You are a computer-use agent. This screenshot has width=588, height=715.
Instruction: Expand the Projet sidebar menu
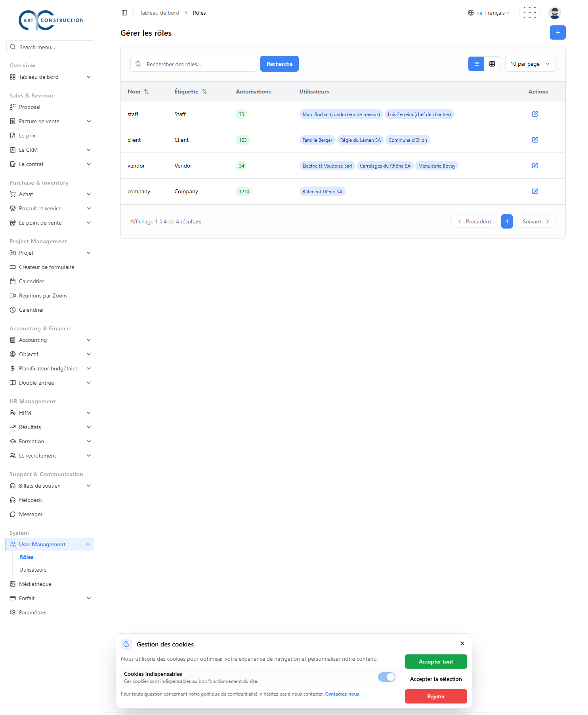pyautogui.click(x=50, y=253)
